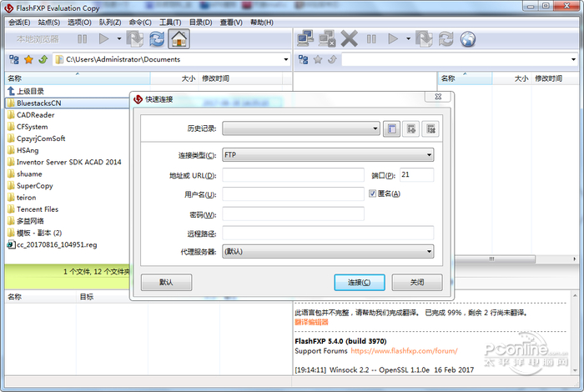Screen dimensions: 584x392
Task: Click the home switch-to-local-browser icon
Action: click(x=179, y=38)
